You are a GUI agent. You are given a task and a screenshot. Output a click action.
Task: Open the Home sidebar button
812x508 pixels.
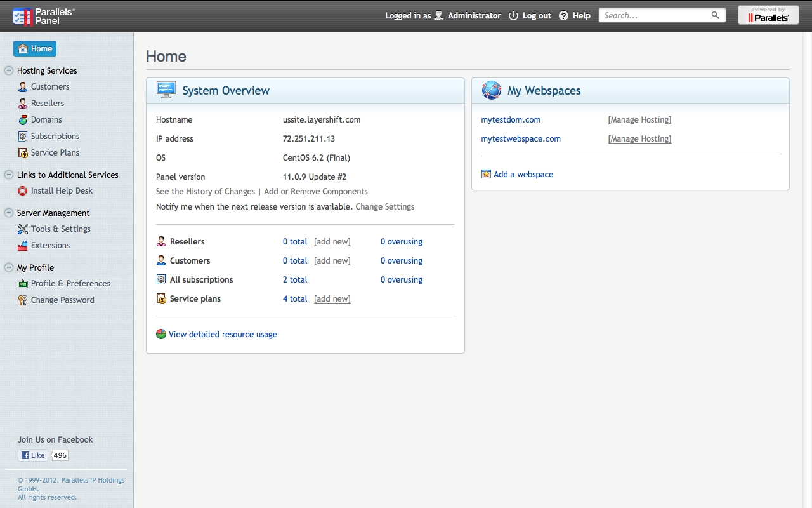coord(35,49)
